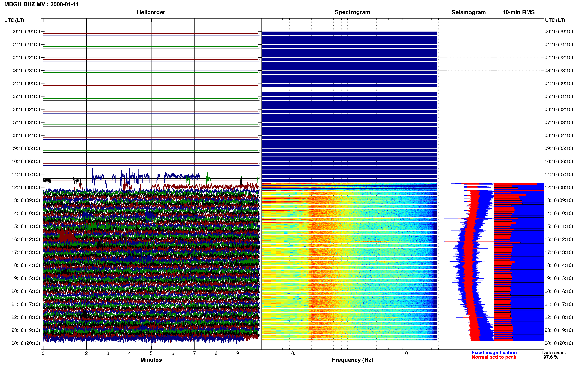Click the left time label '20:10 (16:10)'
Image resolution: width=588 pixels, height=368 pixels.
[26, 291]
